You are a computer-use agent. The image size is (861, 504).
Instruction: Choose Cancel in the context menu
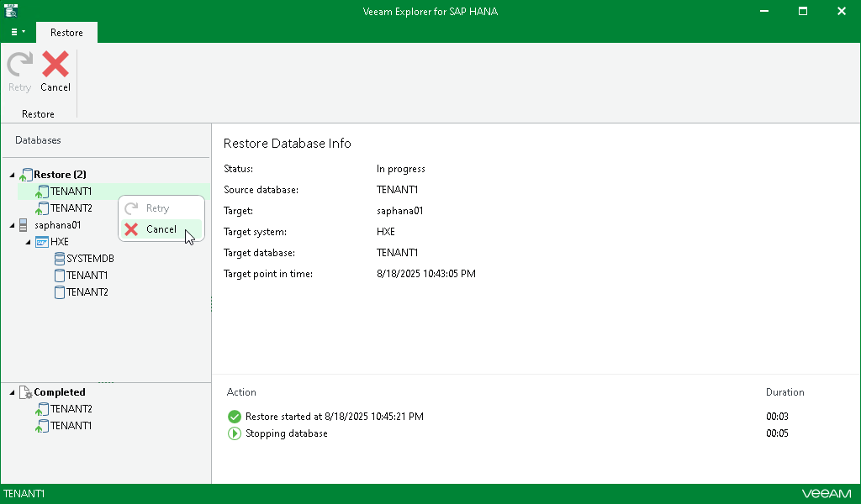(161, 229)
